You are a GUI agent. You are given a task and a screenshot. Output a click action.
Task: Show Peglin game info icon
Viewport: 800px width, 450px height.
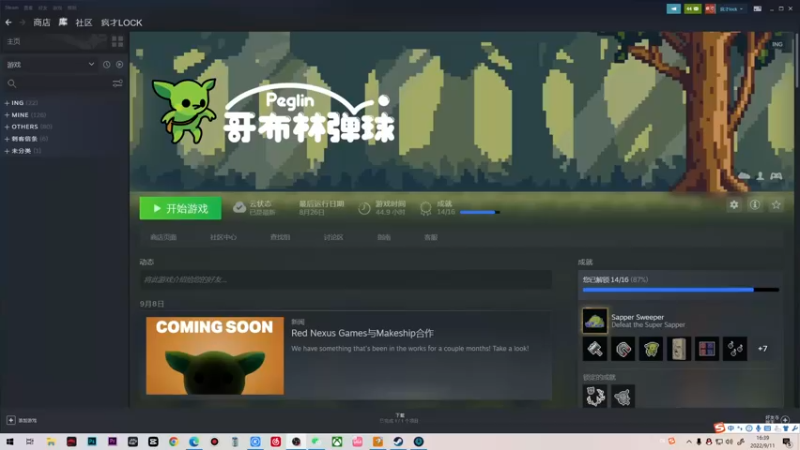coord(755,205)
